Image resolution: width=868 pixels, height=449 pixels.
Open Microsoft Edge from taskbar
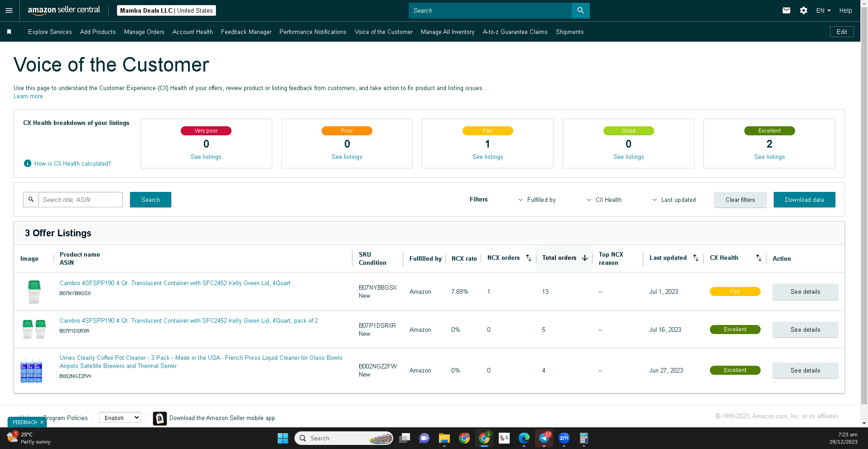[x=524, y=438]
